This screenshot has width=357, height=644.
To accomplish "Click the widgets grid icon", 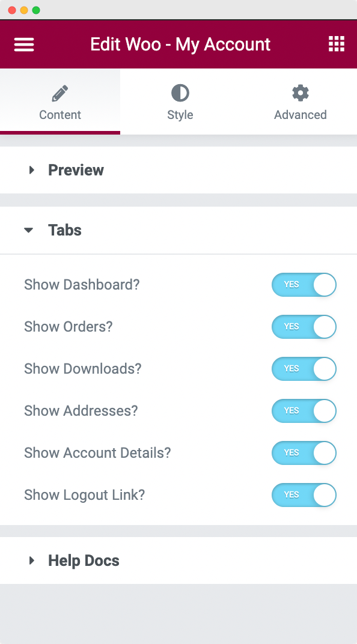I will (x=336, y=44).
